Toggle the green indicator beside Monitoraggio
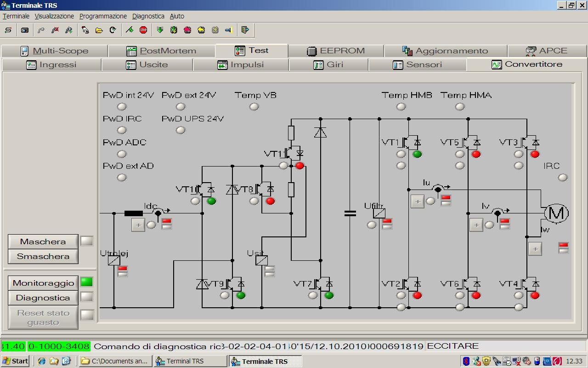Viewport: 588px width, 368px height. pos(86,282)
